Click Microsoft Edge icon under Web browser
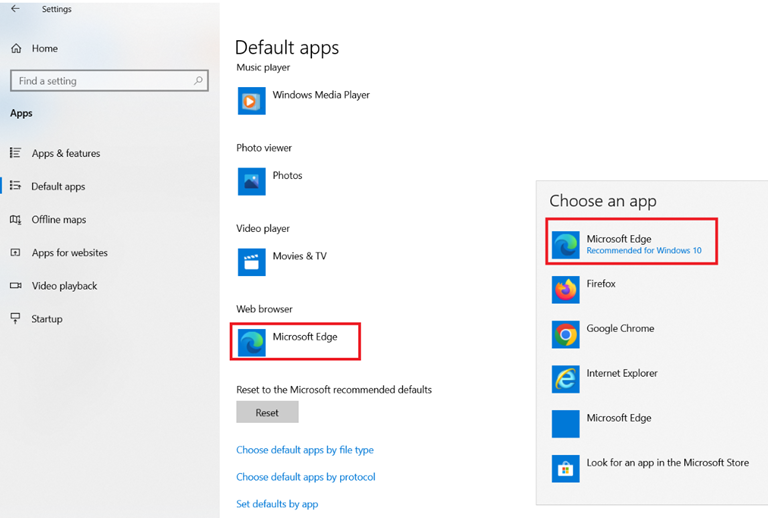The image size is (768, 518). pos(252,342)
